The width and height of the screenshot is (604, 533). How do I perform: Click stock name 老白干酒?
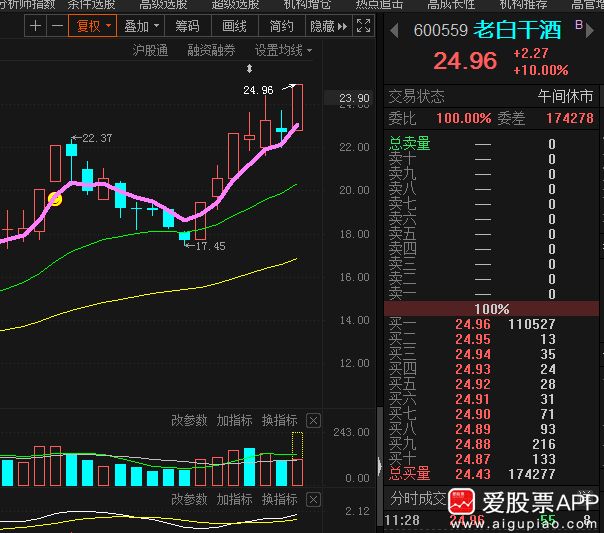point(517,30)
